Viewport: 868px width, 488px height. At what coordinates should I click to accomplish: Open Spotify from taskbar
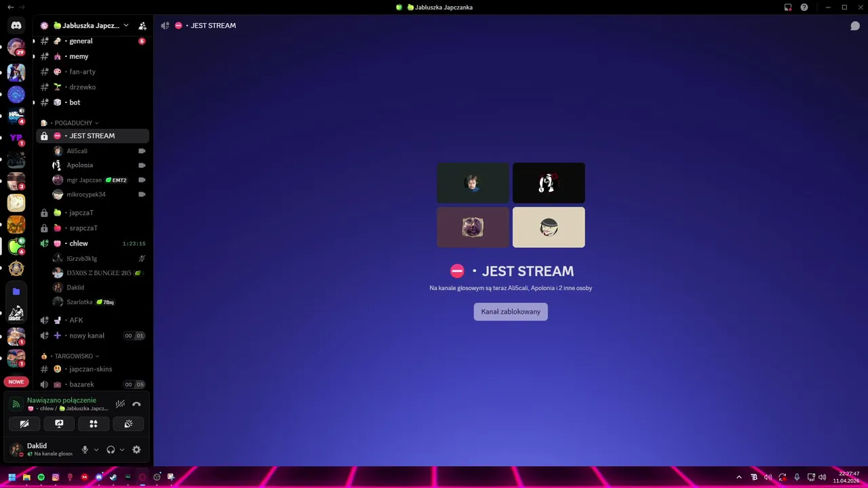click(x=41, y=477)
